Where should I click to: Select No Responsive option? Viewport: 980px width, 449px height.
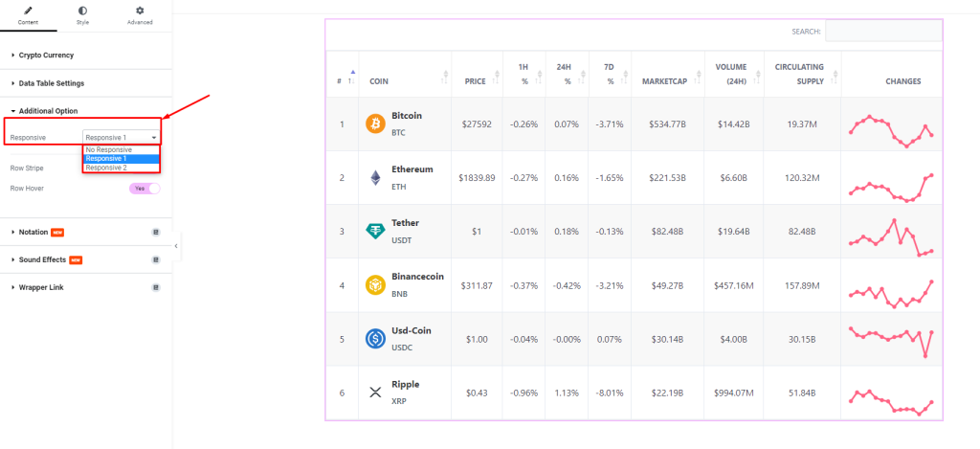point(122,150)
